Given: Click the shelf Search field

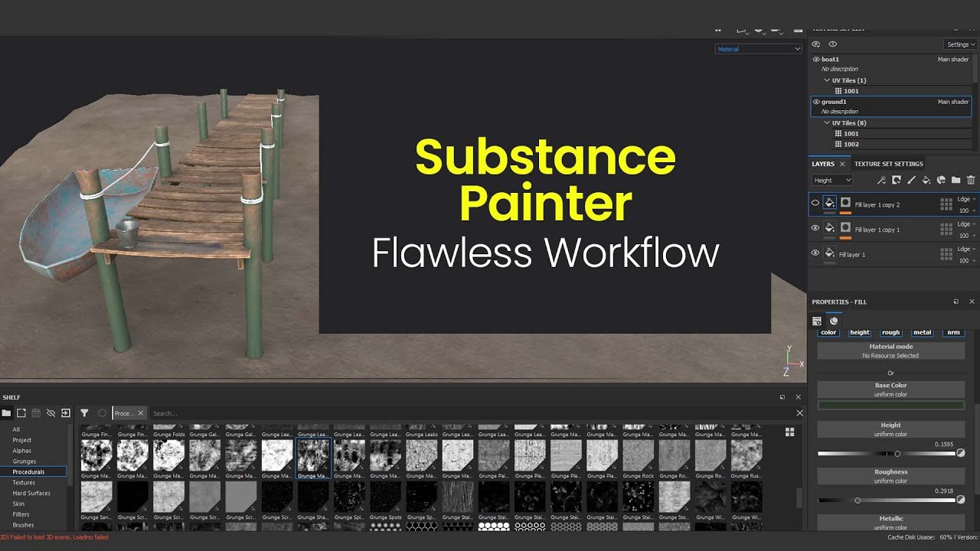Looking at the screenshot, I should click(471, 413).
